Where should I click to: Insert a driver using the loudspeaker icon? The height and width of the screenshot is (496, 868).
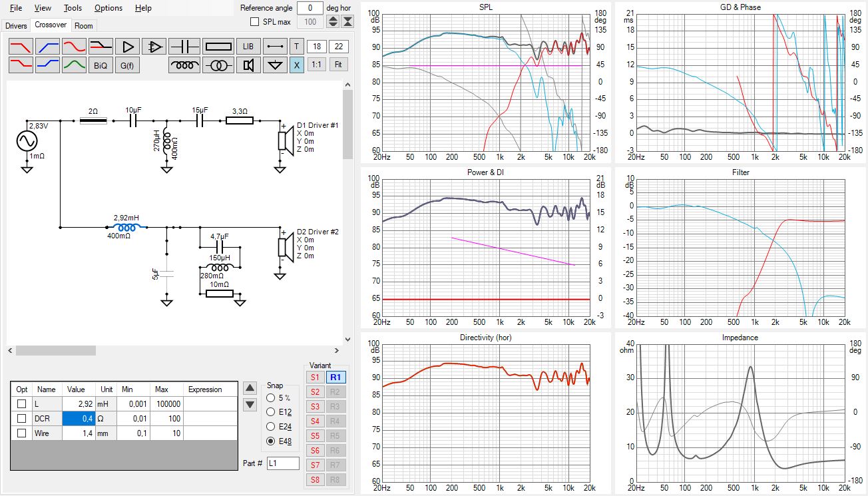[x=248, y=65]
